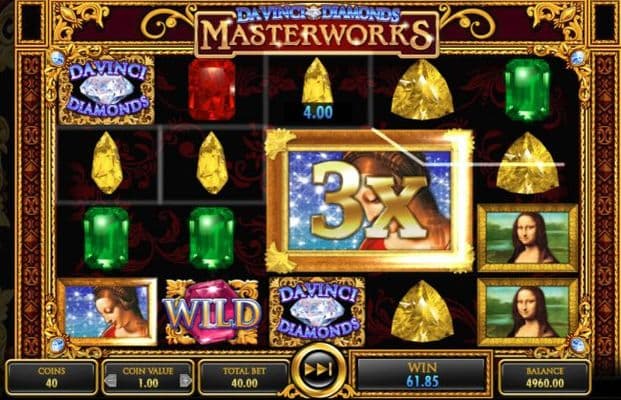Click the bottom-row Da Vinci Diamonds symbol
The height and width of the screenshot is (400, 621).
pyautogui.click(x=317, y=311)
